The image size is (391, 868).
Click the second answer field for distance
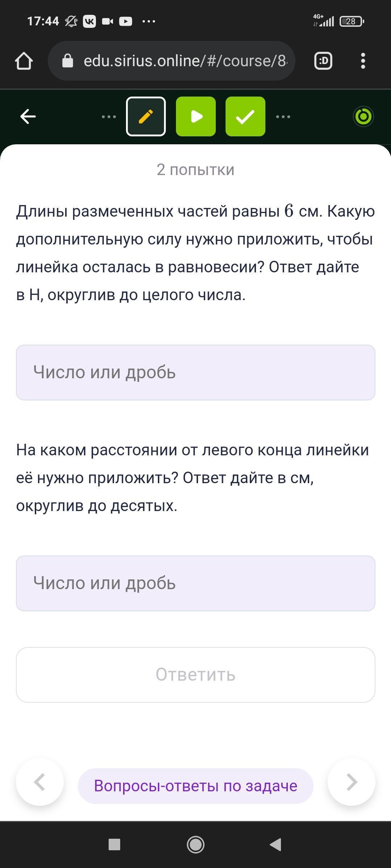coord(195,583)
